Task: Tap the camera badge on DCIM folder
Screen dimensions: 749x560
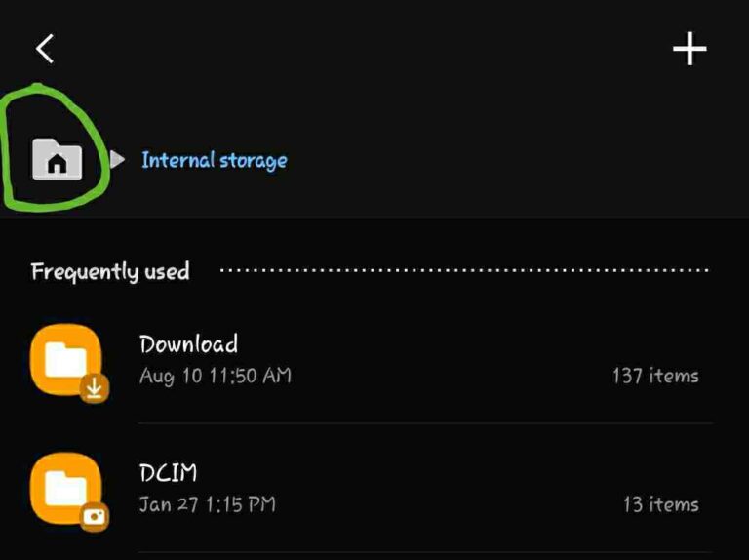Action: pyautogui.click(x=94, y=516)
